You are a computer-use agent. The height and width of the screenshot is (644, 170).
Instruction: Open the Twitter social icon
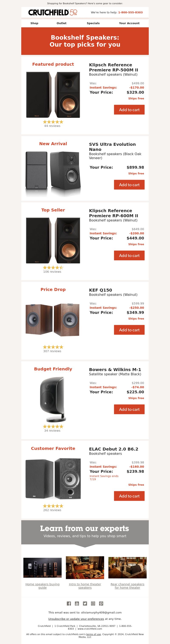(x=85, y=604)
